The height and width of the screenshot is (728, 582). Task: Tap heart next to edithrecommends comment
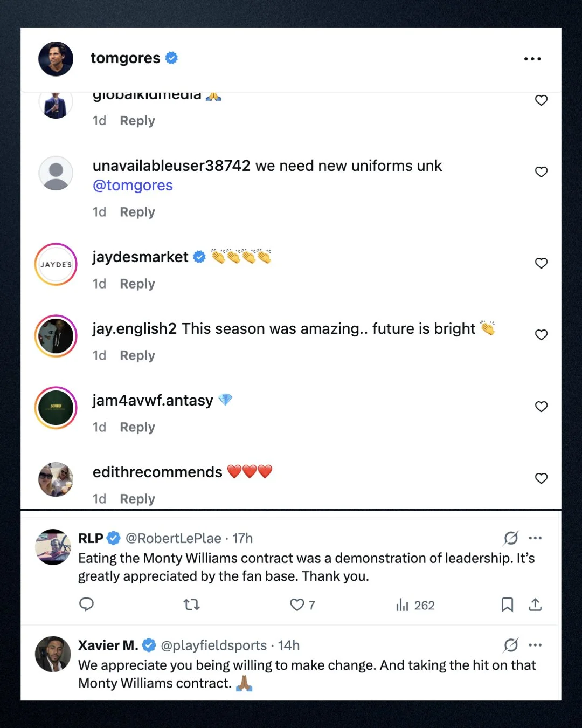coord(541,478)
